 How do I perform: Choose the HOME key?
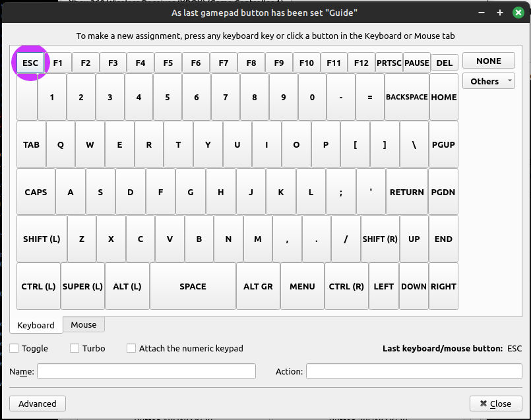[x=444, y=97]
